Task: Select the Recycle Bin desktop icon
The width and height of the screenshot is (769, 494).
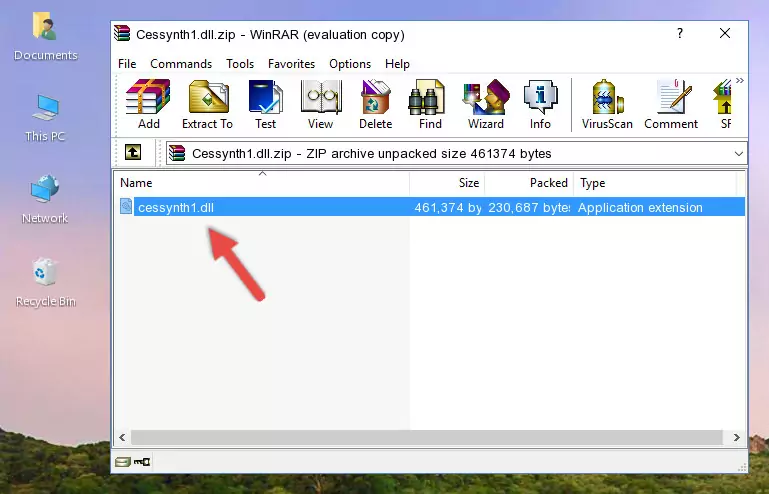Action: pos(46,283)
